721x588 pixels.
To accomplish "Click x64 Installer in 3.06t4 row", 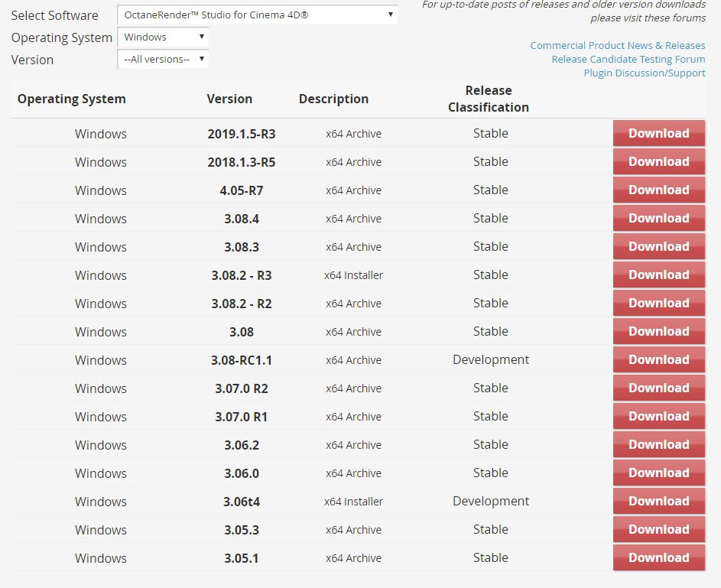I will coord(353,502).
